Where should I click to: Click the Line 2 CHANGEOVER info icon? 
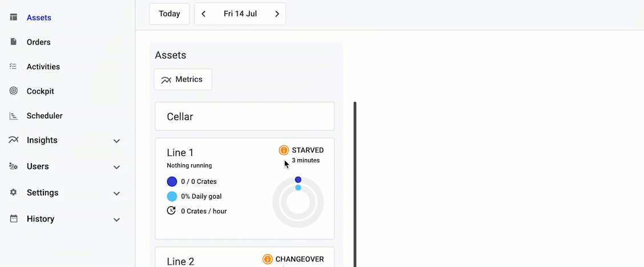coord(267,260)
